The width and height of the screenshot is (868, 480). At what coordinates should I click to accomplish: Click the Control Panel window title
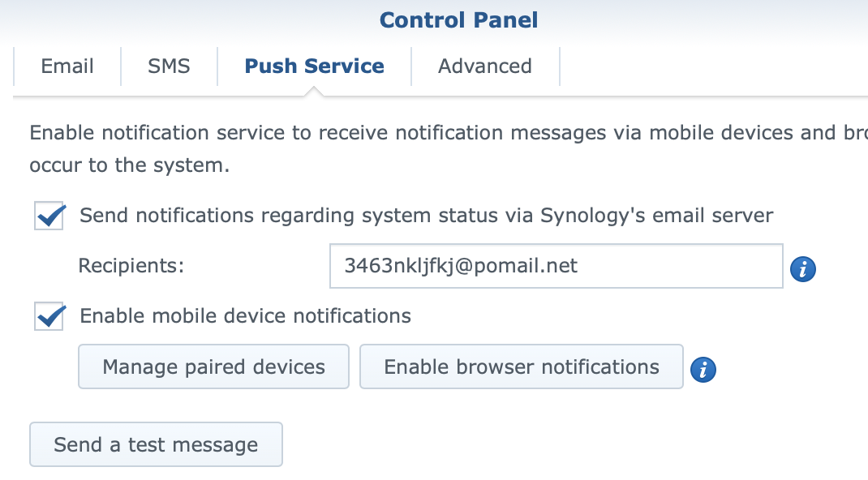coord(458,20)
